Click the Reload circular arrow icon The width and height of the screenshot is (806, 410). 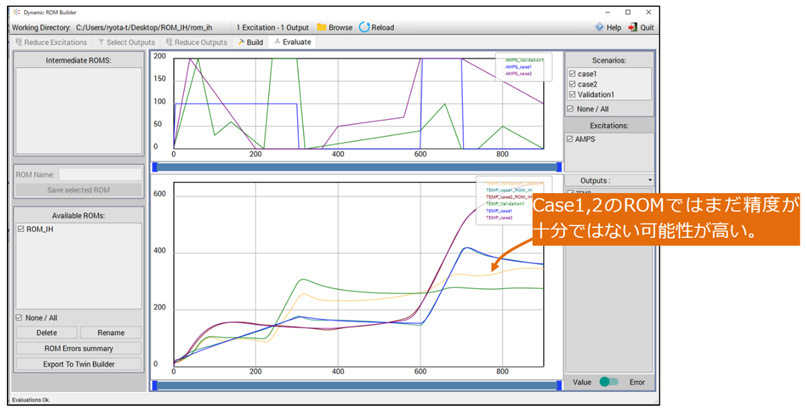click(364, 27)
